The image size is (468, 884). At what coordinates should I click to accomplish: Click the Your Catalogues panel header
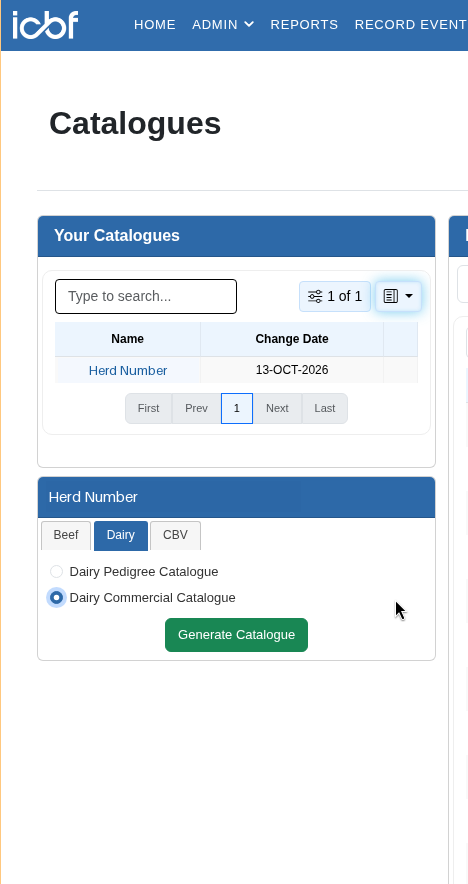click(x=236, y=236)
